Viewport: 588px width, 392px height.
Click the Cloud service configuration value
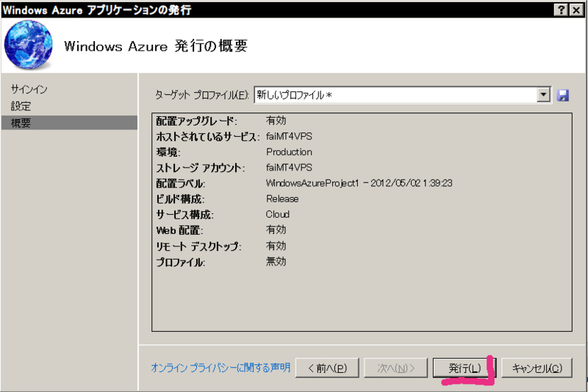(x=278, y=214)
